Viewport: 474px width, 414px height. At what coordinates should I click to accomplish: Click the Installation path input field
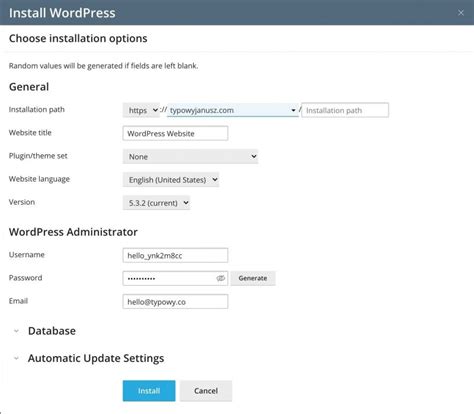pyautogui.click(x=345, y=110)
